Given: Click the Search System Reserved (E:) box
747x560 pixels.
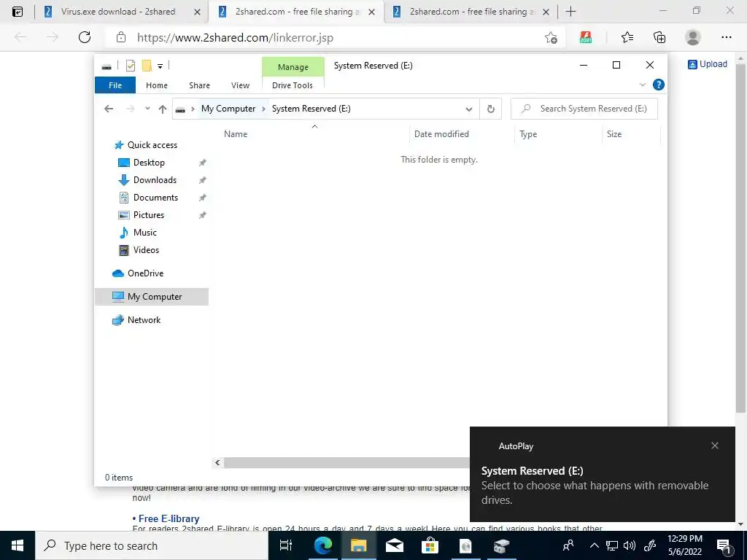Looking at the screenshot, I should click(x=584, y=109).
